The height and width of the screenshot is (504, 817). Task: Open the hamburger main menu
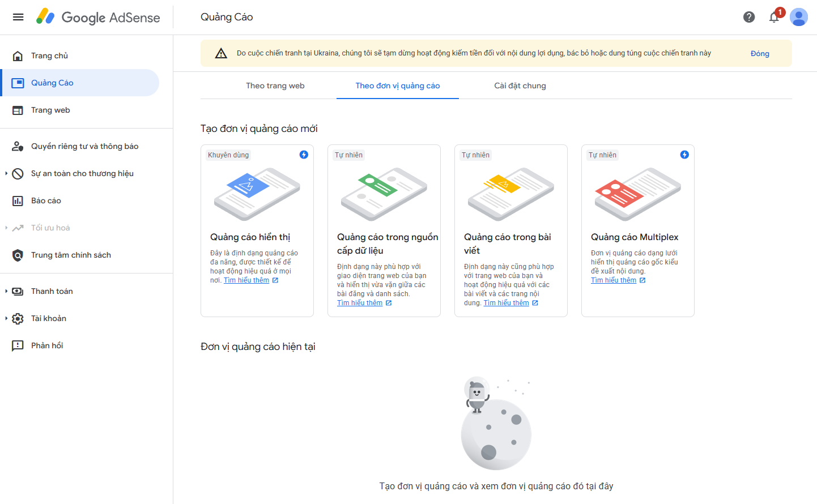pos(18,17)
